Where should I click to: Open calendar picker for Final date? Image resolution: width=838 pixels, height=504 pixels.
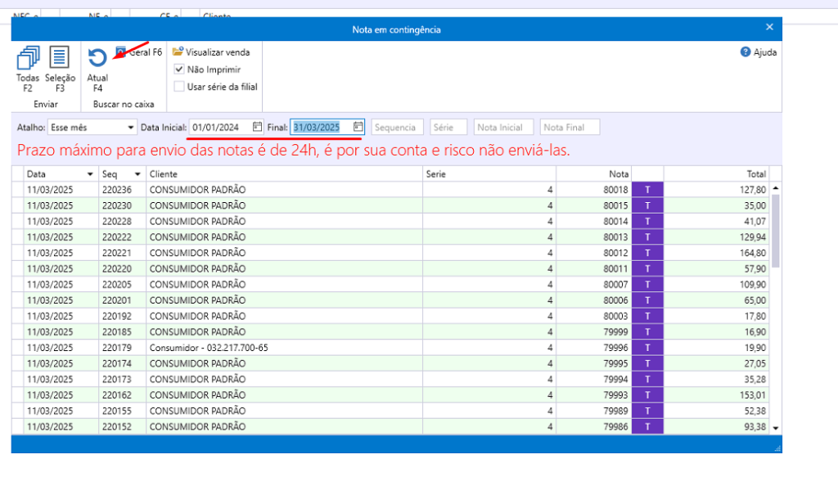click(x=358, y=127)
